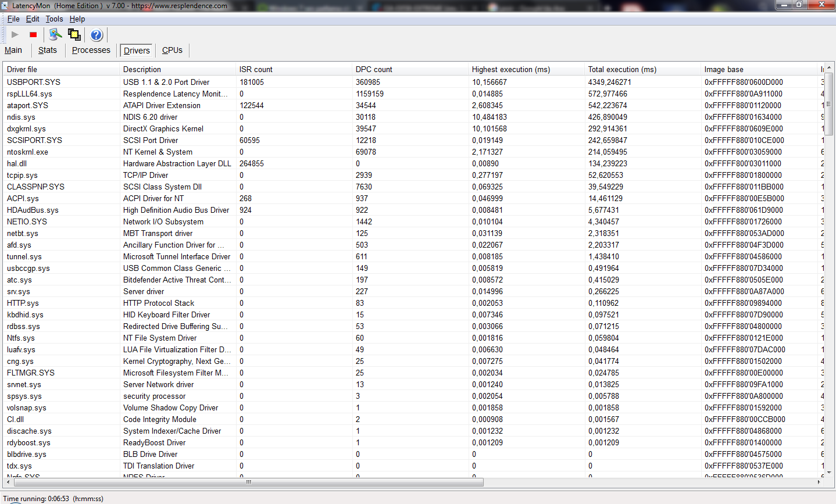The height and width of the screenshot is (504, 836).
Task: Click 'Bitdefender Active Threat Cont...' description
Action: point(177,280)
